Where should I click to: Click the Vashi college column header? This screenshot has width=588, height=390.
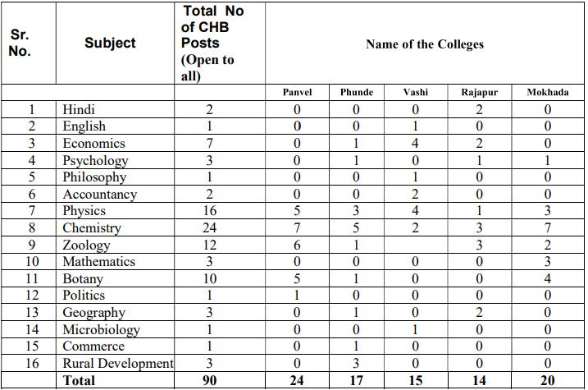tap(415, 92)
